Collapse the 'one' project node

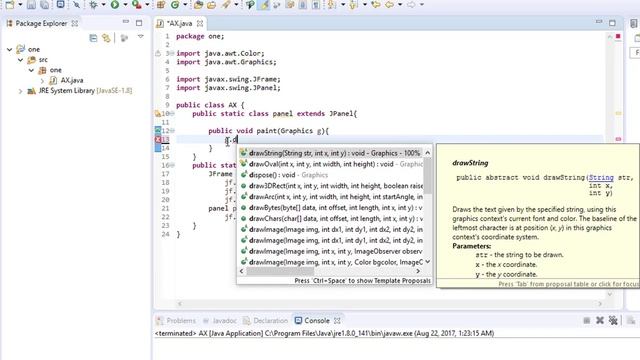[x=9, y=49]
